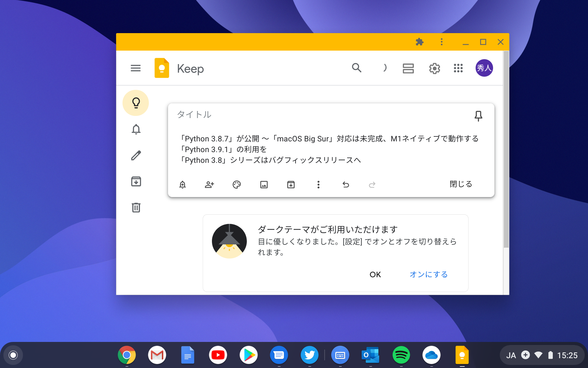This screenshot has height=368, width=588.
Task: Open the hamburger navigation menu
Action: coord(136,68)
